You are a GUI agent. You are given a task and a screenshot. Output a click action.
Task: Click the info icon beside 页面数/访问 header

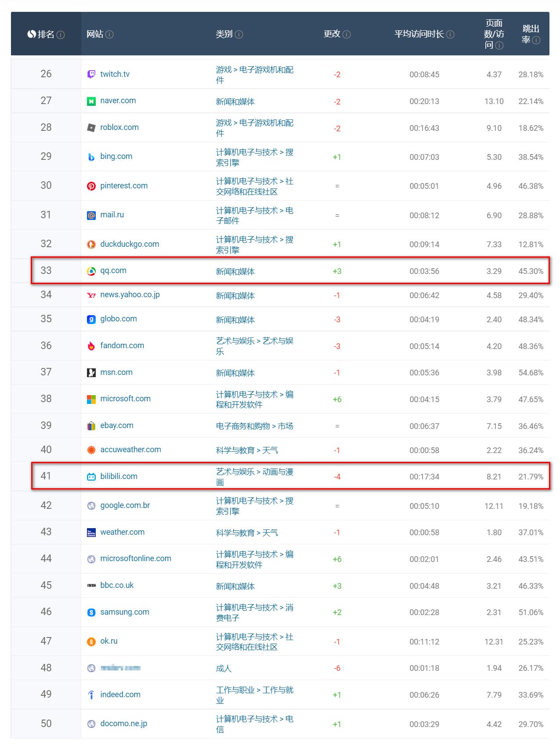pyautogui.click(x=499, y=46)
